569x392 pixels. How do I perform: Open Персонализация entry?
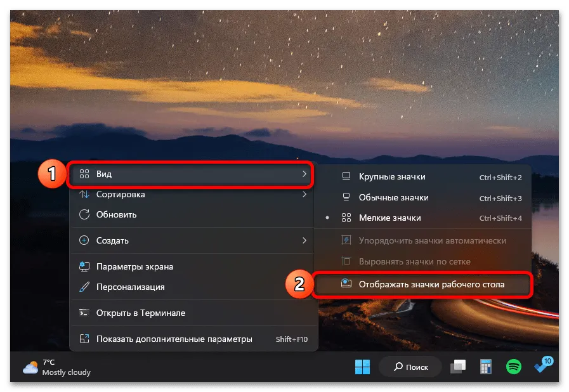pyautogui.click(x=193, y=287)
